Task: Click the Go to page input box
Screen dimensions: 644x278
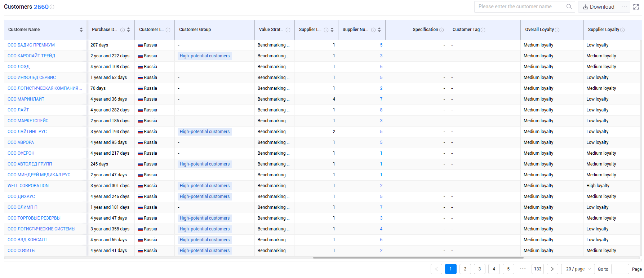Action: click(620, 269)
